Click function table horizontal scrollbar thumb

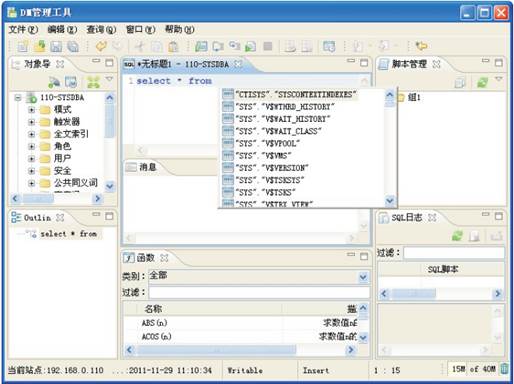click(216, 350)
